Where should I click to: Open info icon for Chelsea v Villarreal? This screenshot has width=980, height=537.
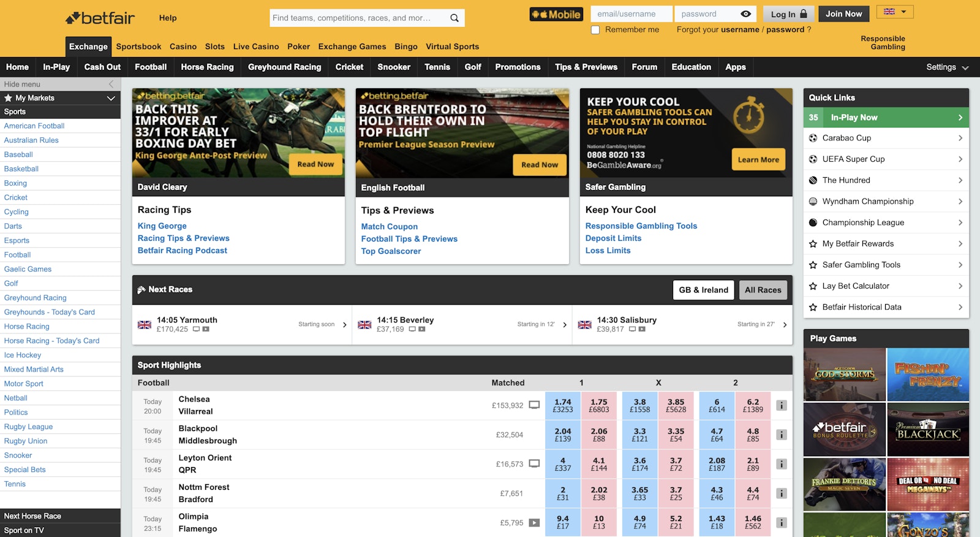click(782, 405)
